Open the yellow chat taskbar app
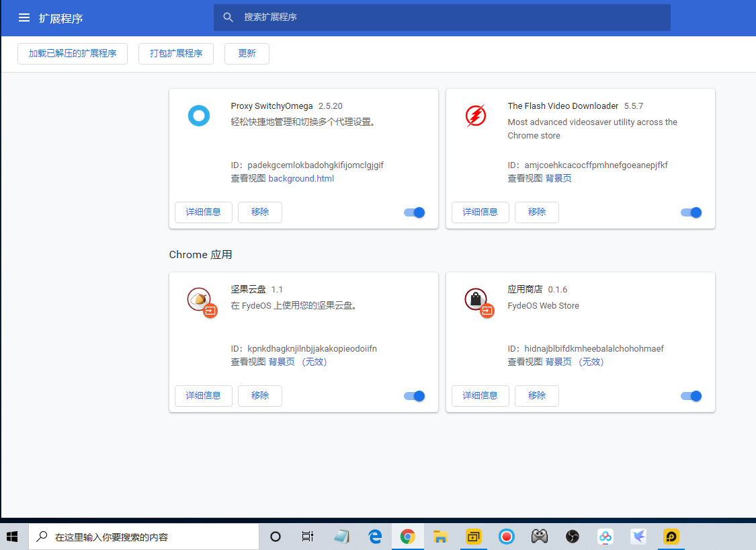 (671, 537)
